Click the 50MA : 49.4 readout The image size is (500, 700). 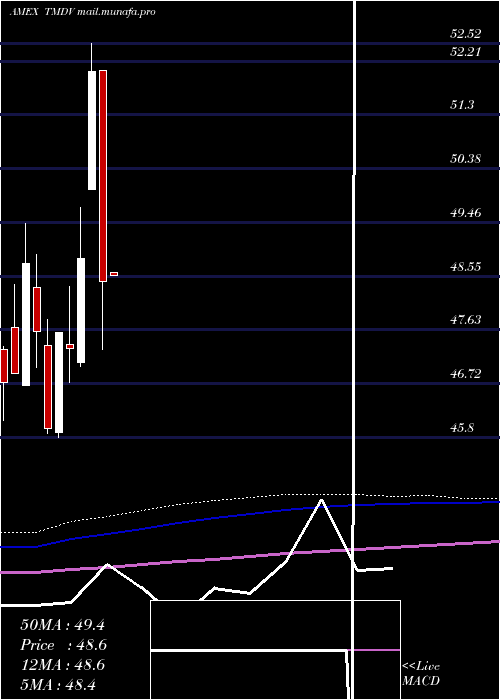pyautogui.click(x=62, y=625)
